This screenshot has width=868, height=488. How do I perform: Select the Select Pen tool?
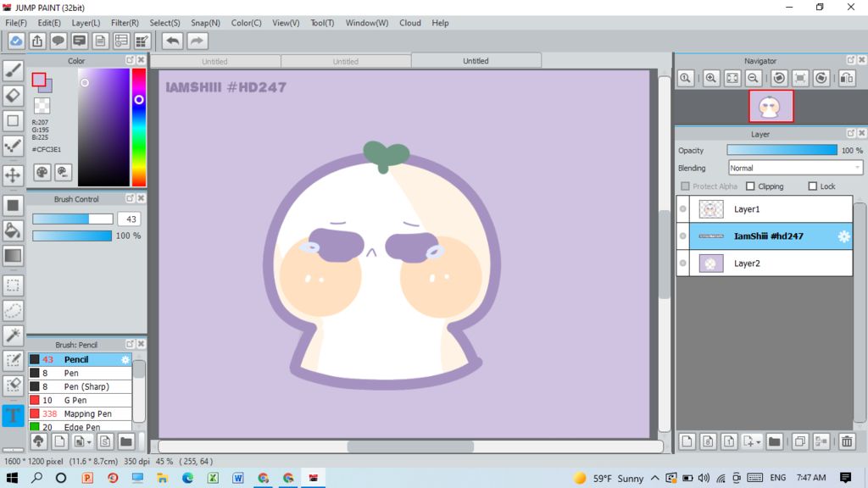13,360
